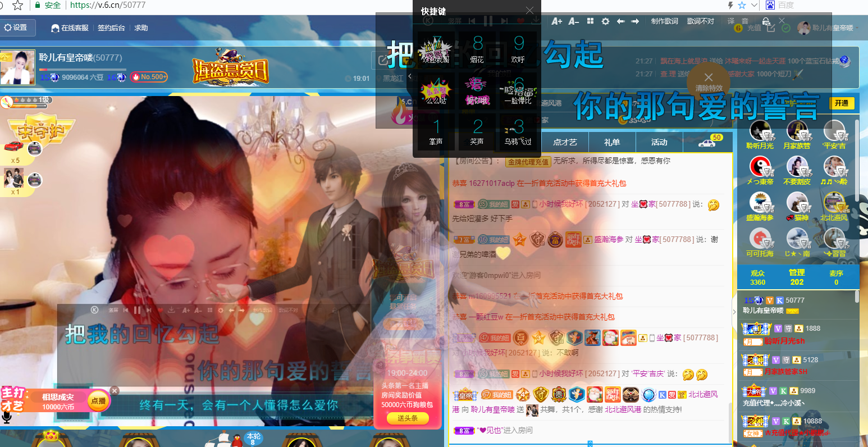
Task: Increase lyric font size with A+
Action: 556,21
